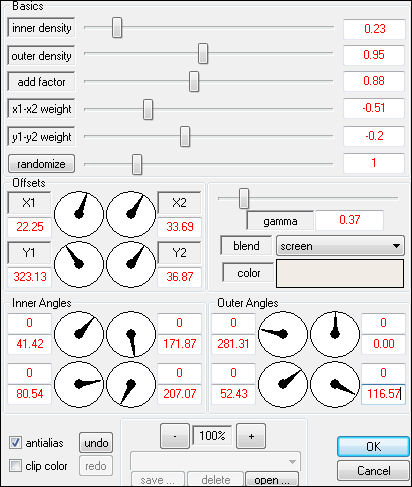412x487 pixels.
Task: Click the Y1 offset angle dial
Action: [x=79, y=264]
